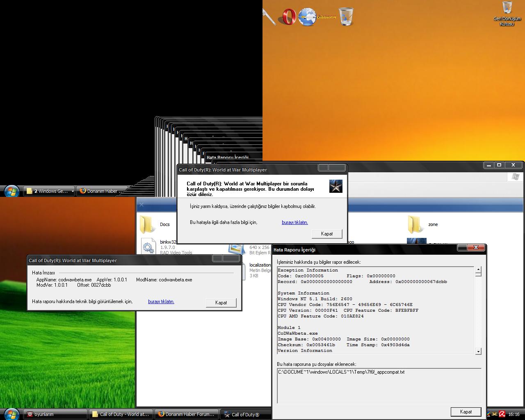Image resolution: width=525 pixels, height=420 pixels.
Task: Maximize the Explorer window
Action: 499,165
